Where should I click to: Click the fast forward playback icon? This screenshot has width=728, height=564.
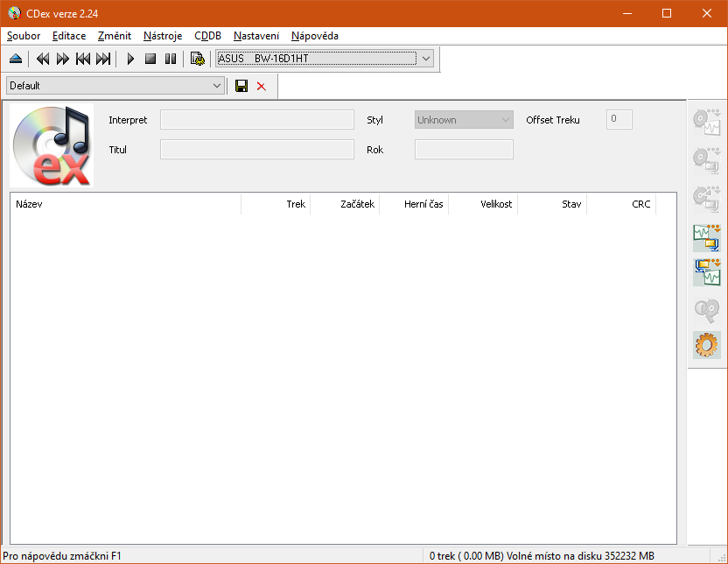(x=63, y=59)
